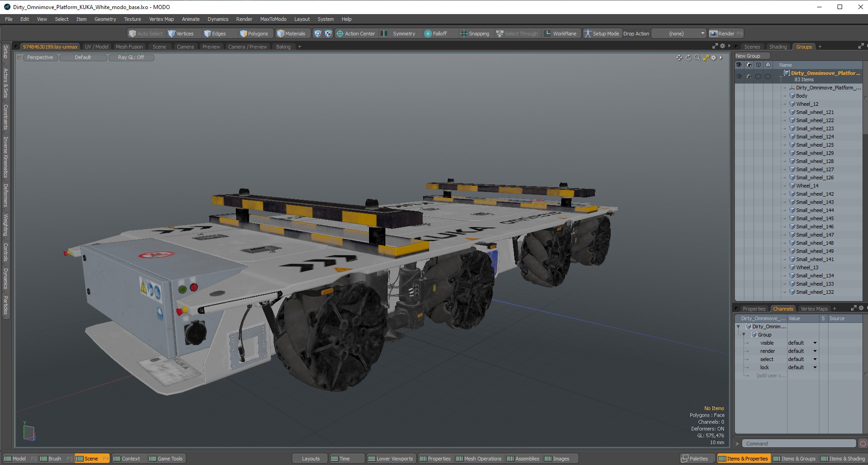Switch to the UV / Model tab
Image resolution: width=868 pixels, height=465 pixels.
96,47
